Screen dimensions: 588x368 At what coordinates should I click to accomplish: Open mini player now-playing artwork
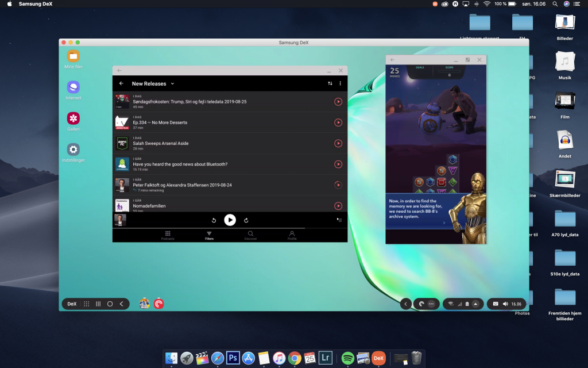(120, 220)
